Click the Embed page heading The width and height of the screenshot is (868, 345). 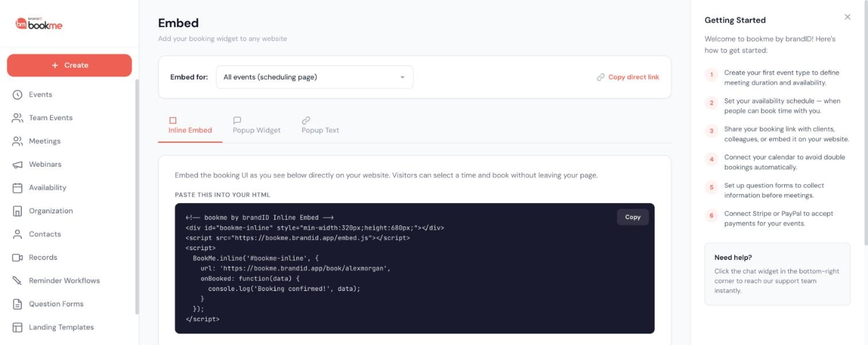click(x=179, y=23)
